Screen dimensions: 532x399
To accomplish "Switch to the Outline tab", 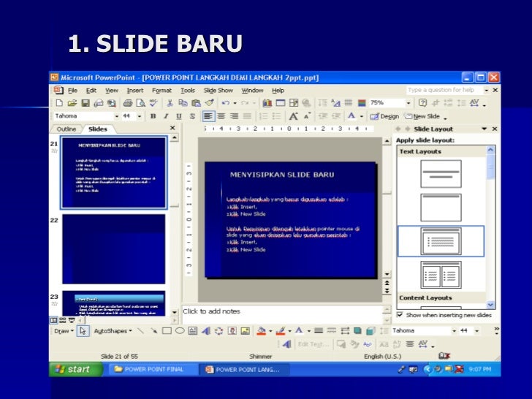I will click(66, 129).
